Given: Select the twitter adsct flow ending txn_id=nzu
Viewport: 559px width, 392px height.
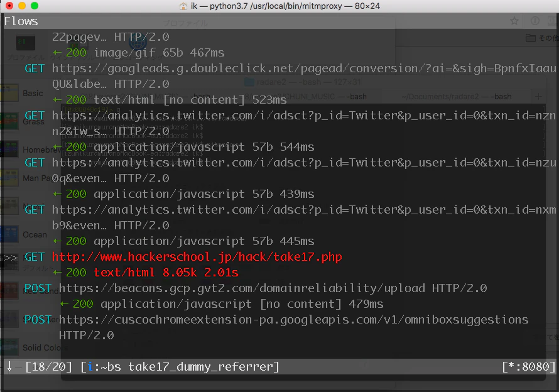Looking at the screenshot, I should (x=290, y=170).
